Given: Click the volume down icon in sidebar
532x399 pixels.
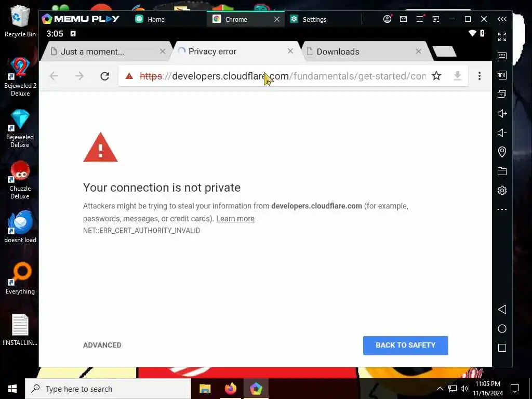Looking at the screenshot, I should (x=502, y=132).
